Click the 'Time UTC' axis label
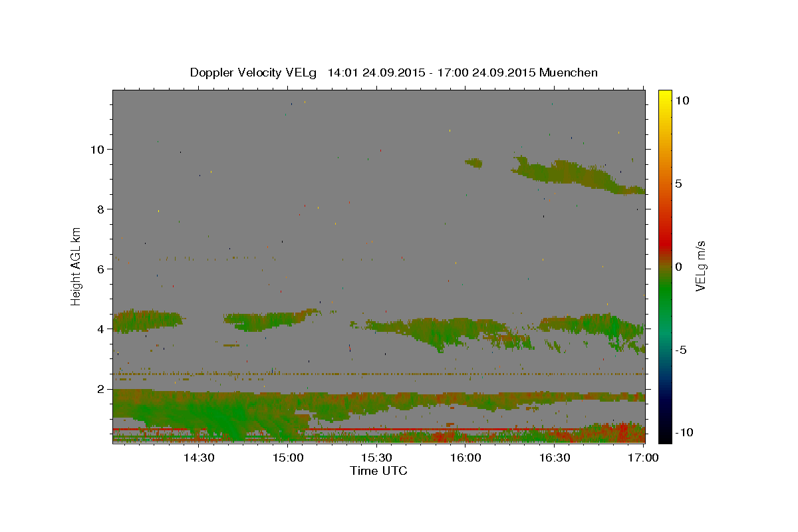Screen dimensions: 798x532 pos(378,471)
